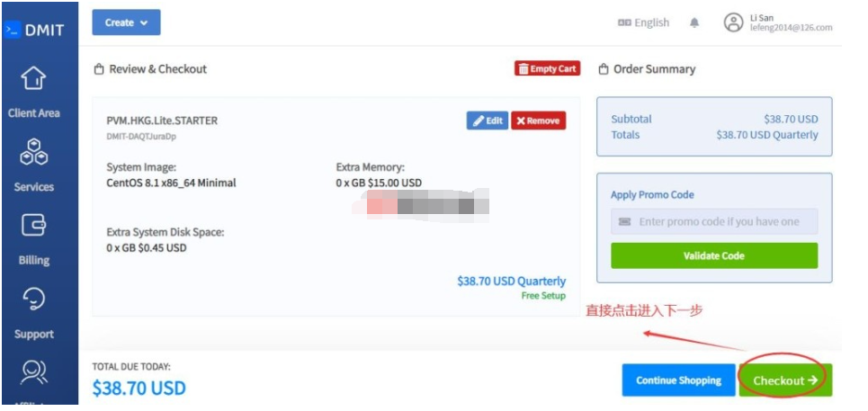This screenshot has height=411, width=868.
Task: Open the Affiliate icon at sidebar bottom
Action: tap(34, 372)
